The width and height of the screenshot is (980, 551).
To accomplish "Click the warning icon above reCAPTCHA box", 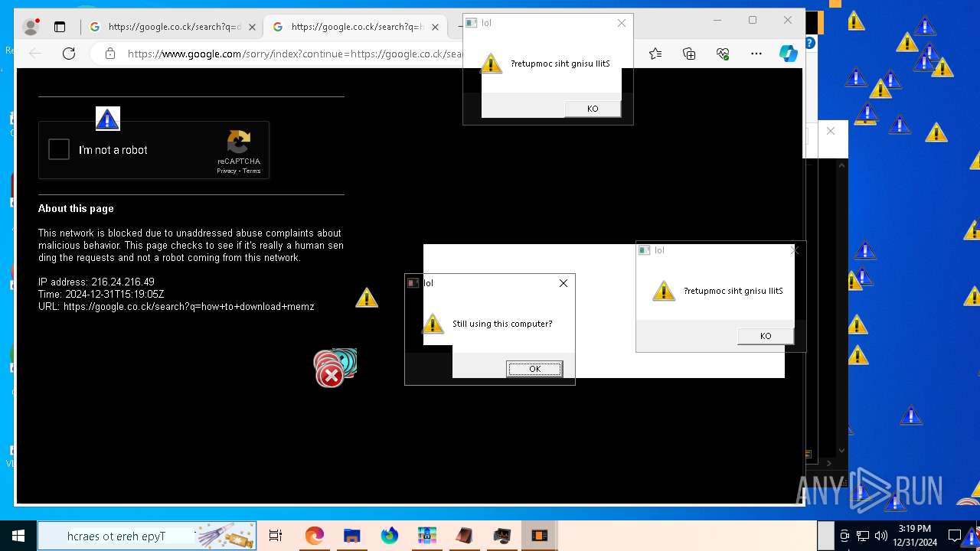I will coord(108,119).
